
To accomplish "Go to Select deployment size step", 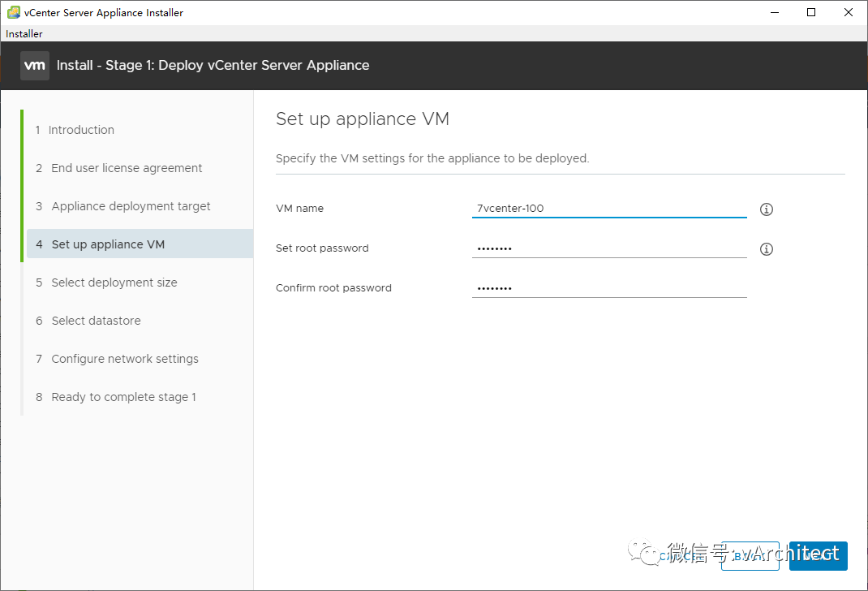I will coord(114,283).
